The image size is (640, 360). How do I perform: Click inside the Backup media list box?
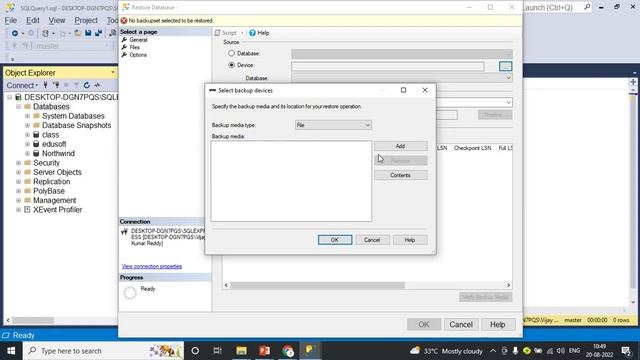tap(291, 181)
